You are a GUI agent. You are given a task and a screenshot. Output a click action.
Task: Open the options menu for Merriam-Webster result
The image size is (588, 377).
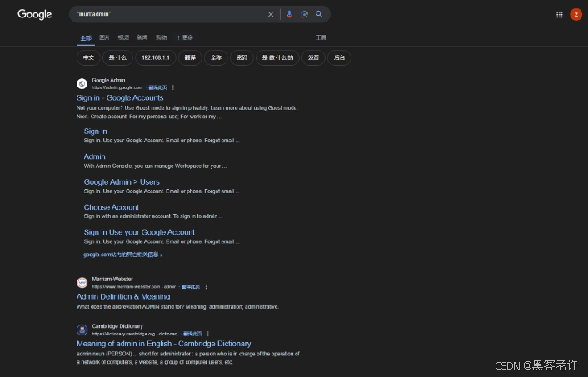tap(206, 286)
